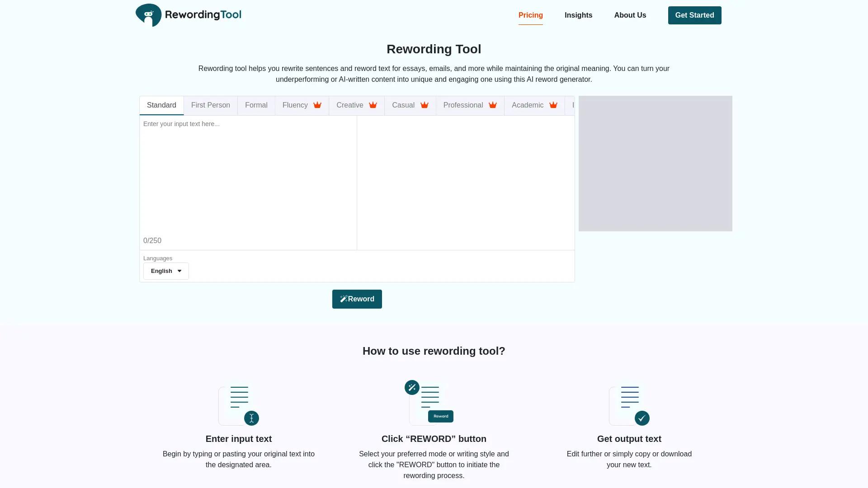Click the 0/250 character counter

point(152,240)
